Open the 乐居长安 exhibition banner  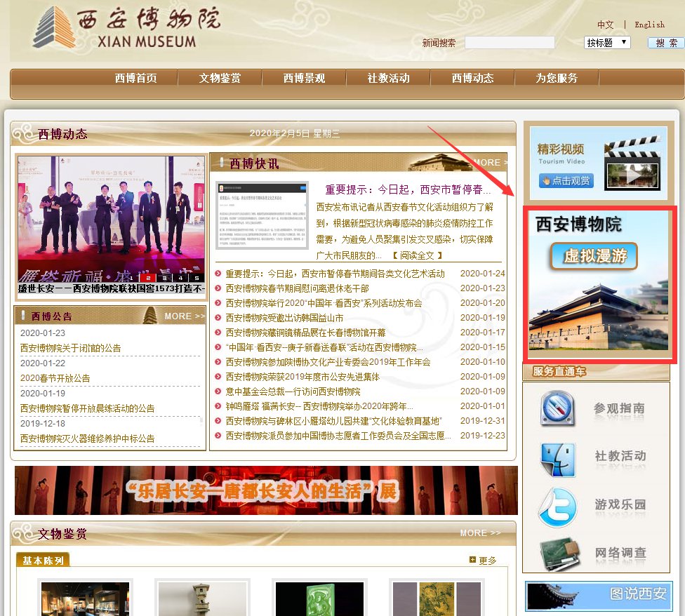(266, 490)
